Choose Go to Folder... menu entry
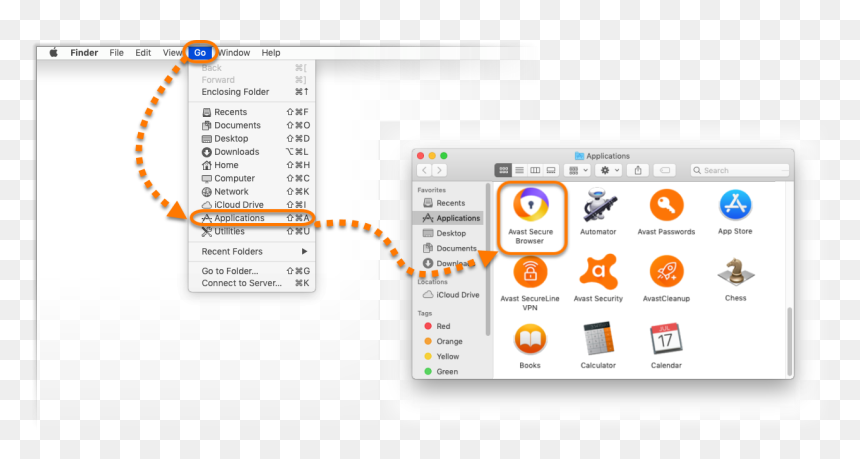This screenshot has height=459, width=860. (x=252, y=271)
